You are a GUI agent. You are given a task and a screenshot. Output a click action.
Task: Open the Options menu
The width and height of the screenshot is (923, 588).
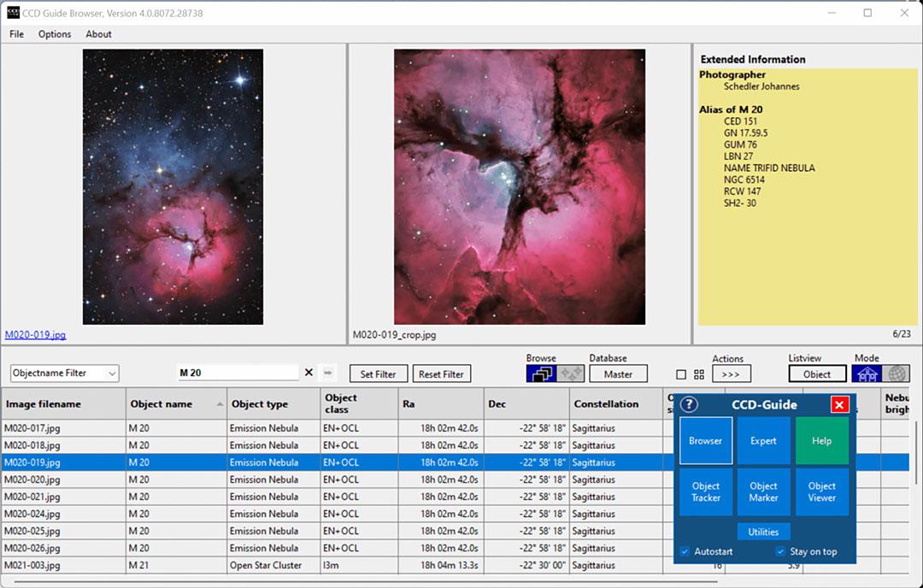(x=55, y=34)
